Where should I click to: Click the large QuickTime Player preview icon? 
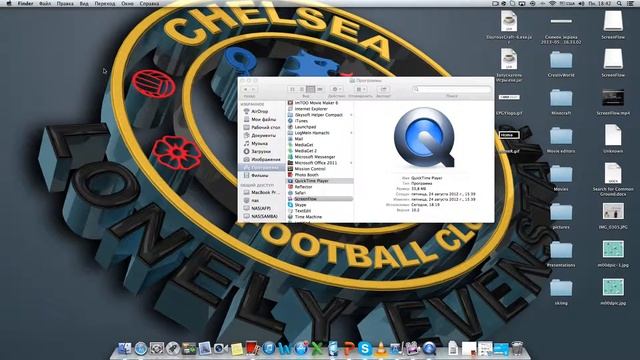tap(424, 138)
